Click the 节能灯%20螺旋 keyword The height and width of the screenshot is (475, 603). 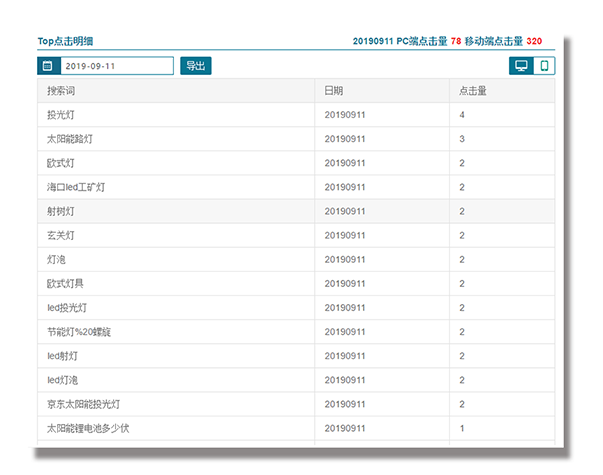pyautogui.click(x=78, y=331)
